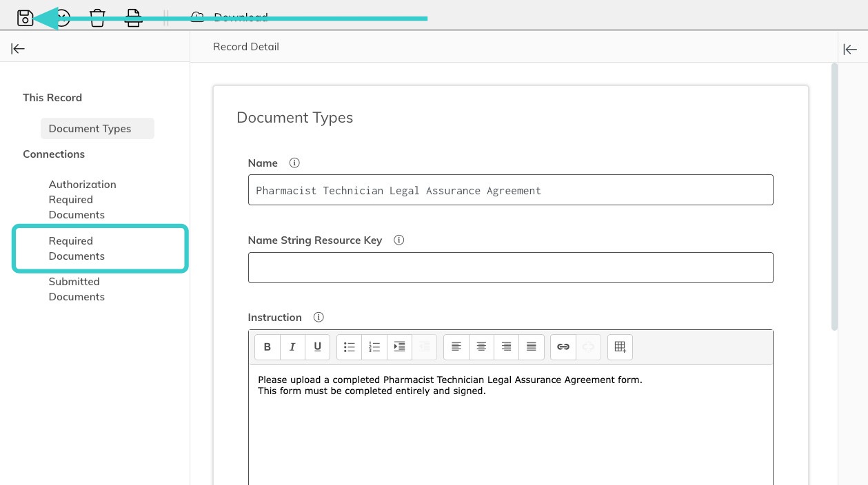The width and height of the screenshot is (868, 485).
Task: Open Authorization Required Documents connection
Action: (x=82, y=200)
